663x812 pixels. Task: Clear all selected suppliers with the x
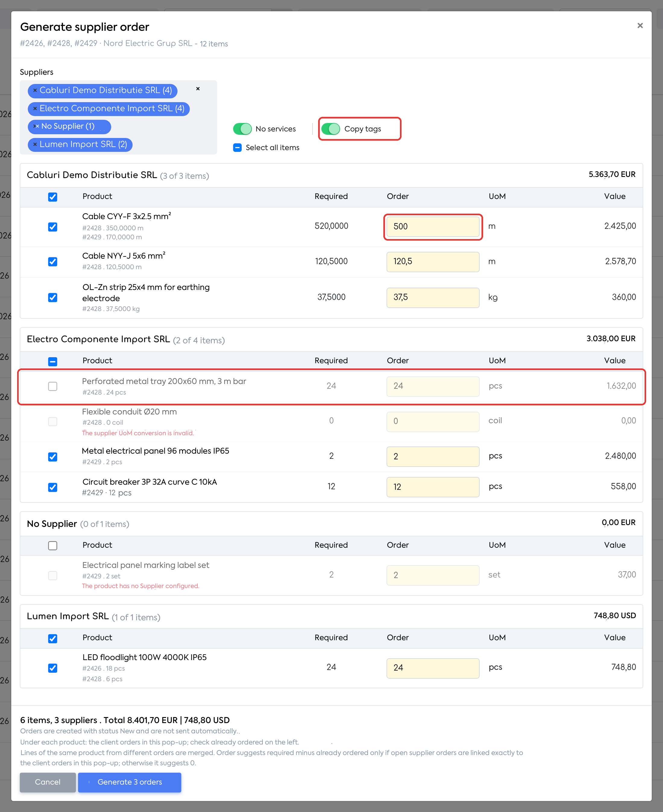click(x=198, y=89)
